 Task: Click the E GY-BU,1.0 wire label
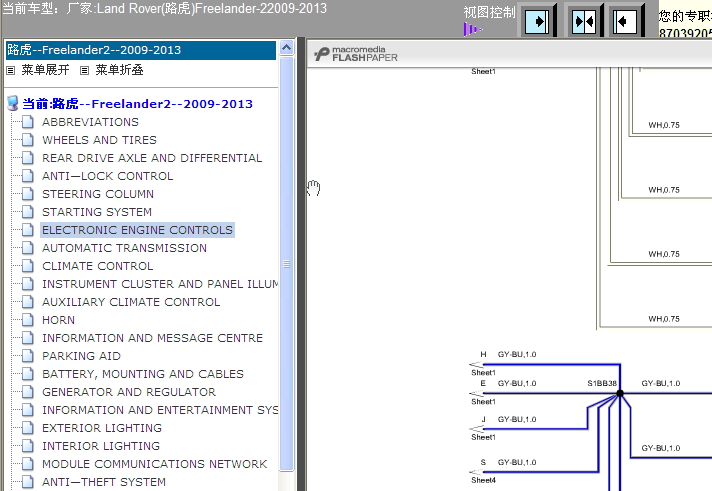[x=508, y=383]
